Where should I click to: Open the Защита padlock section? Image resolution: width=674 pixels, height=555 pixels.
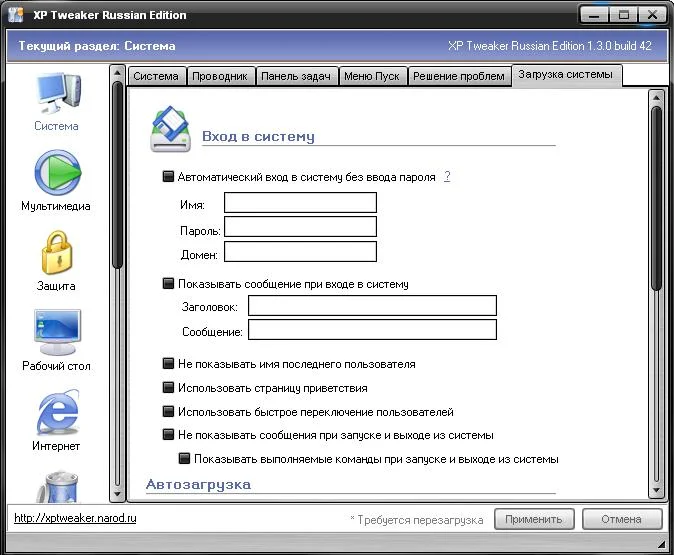click(56, 261)
